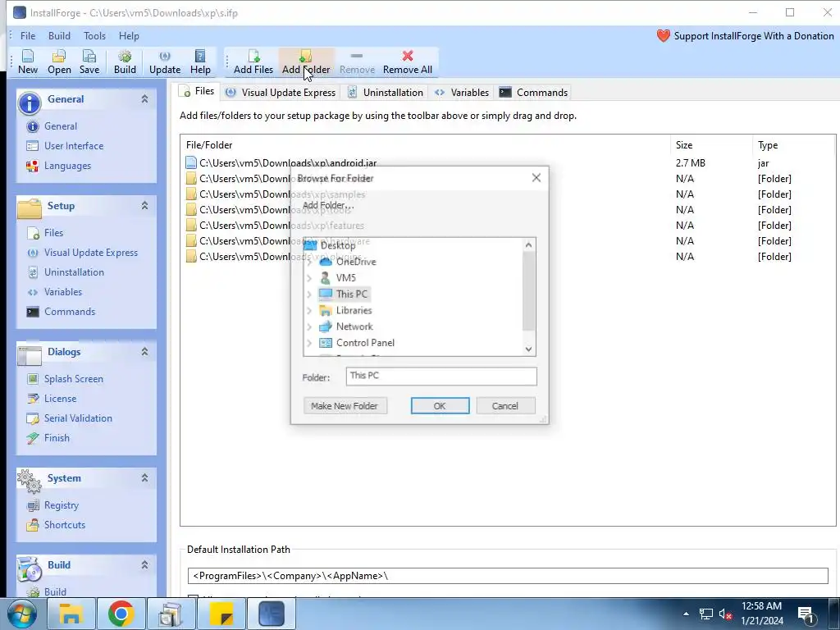Collapse the General sidebar section

pyautogui.click(x=144, y=99)
